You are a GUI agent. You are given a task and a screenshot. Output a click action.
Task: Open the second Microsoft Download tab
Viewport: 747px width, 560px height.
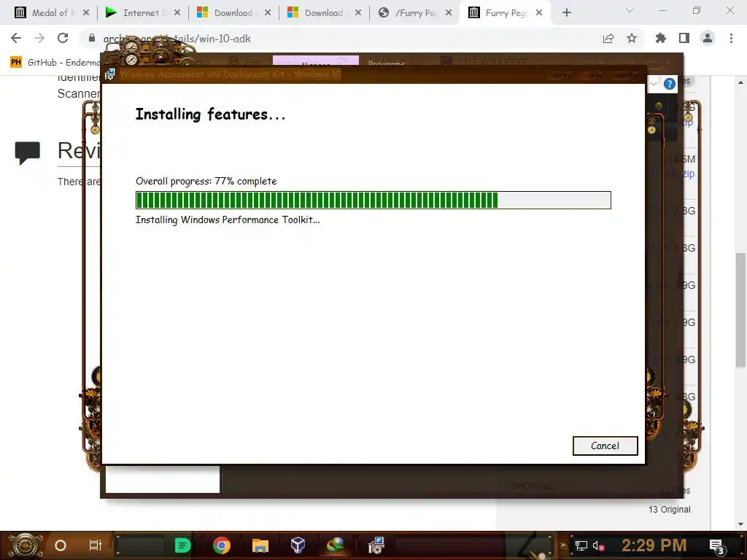click(324, 13)
